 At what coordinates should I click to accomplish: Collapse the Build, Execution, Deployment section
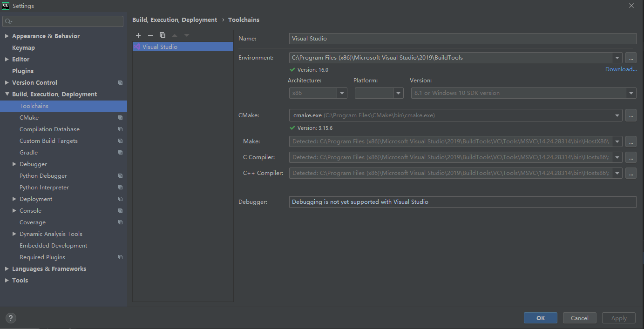(7, 94)
